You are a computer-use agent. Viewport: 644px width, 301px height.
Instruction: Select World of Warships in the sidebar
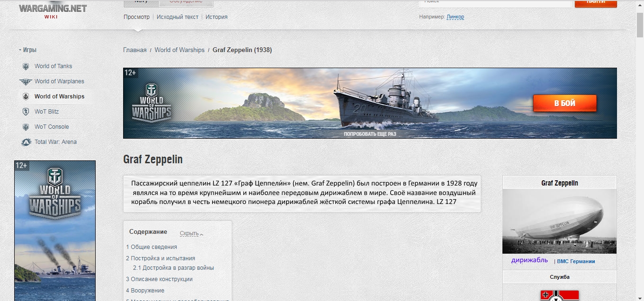click(x=59, y=97)
